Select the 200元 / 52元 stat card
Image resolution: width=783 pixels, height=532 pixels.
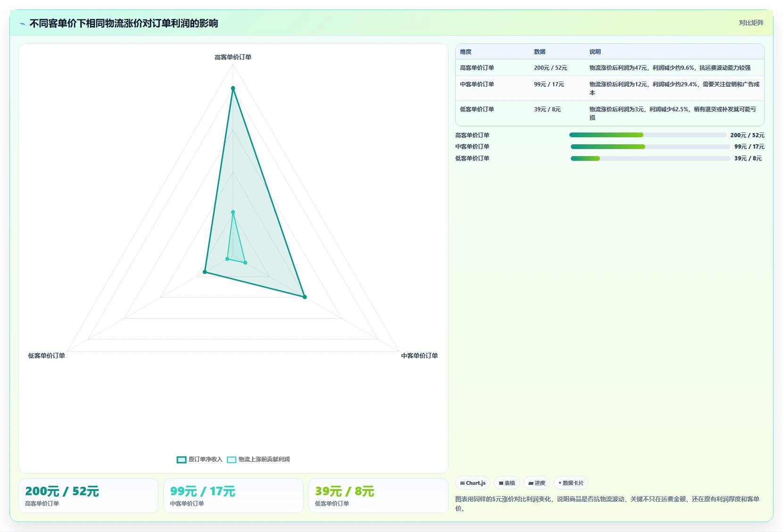(88, 496)
